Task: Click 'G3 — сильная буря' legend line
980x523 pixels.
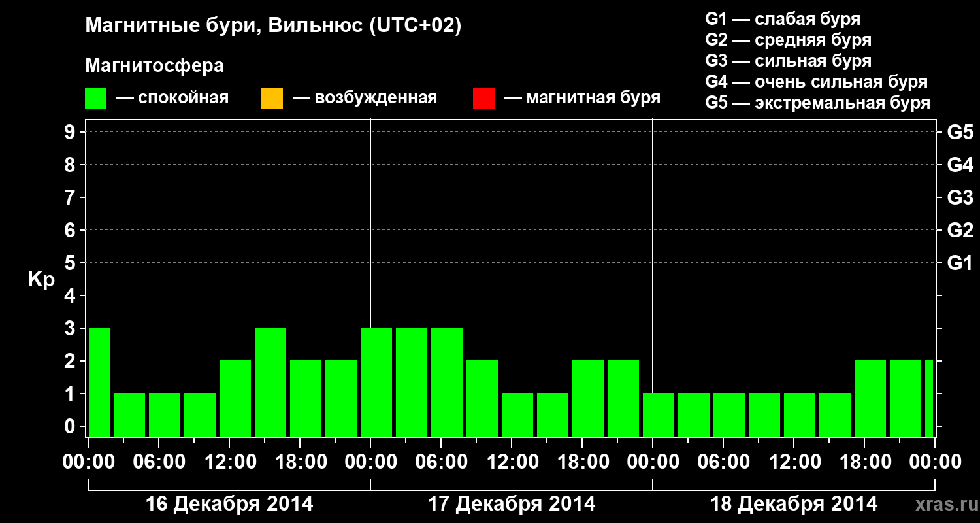Action: 788,61
